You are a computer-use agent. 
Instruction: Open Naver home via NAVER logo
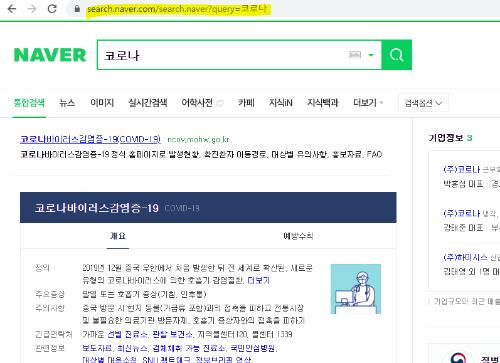(x=50, y=55)
